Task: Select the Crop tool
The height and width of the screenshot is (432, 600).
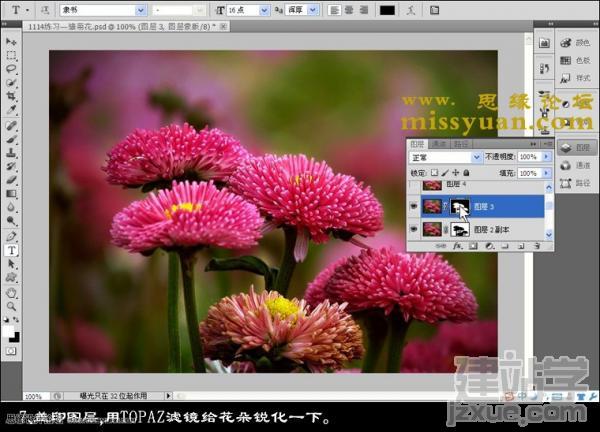Action: pyautogui.click(x=11, y=96)
